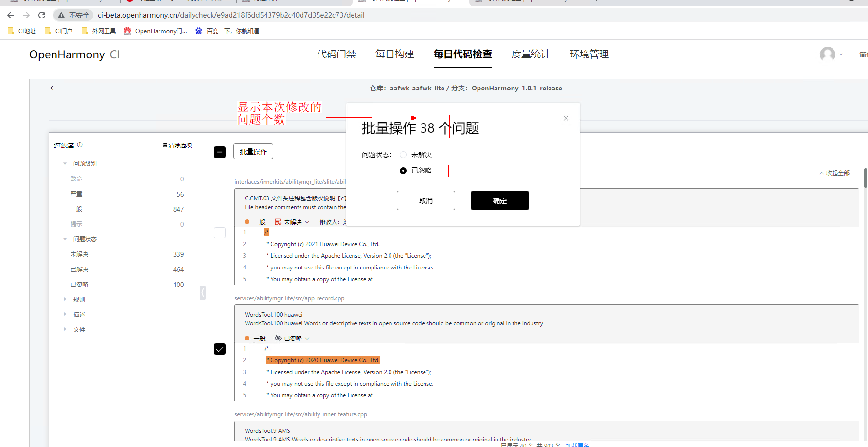Click 收起全部 to collapse all issues
Image resolution: width=868 pixels, height=447 pixels.
click(x=834, y=173)
